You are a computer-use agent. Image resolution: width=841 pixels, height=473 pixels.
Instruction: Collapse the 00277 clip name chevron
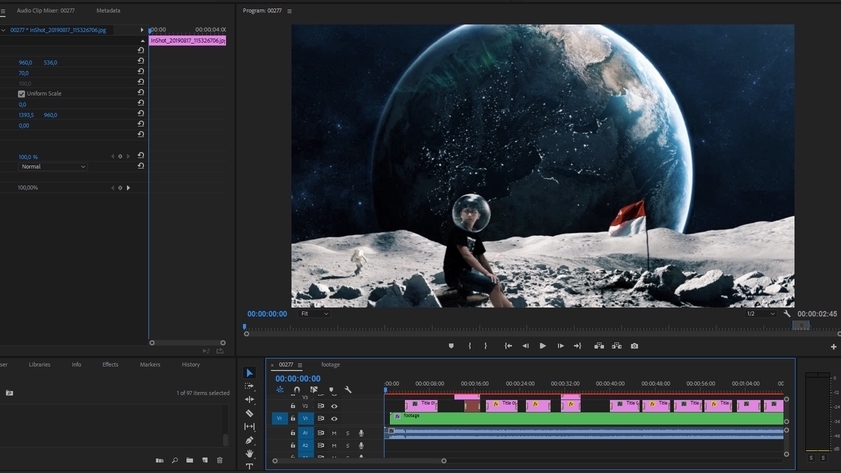coord(3,30)
